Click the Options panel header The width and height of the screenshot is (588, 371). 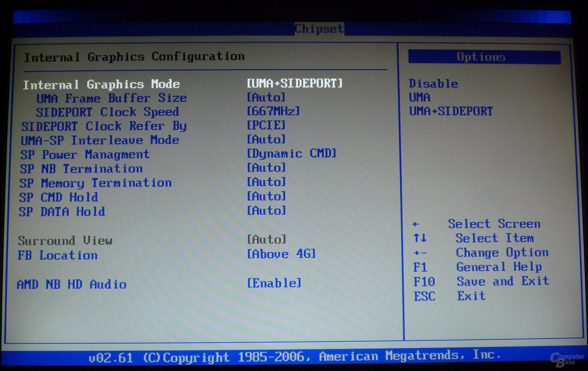point(484,57)
